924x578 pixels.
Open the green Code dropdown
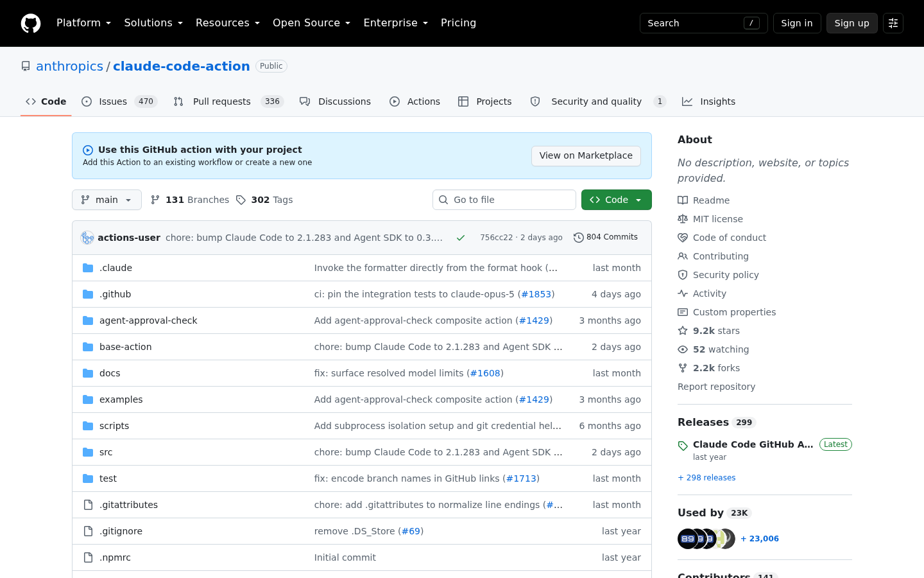(616, 200)
